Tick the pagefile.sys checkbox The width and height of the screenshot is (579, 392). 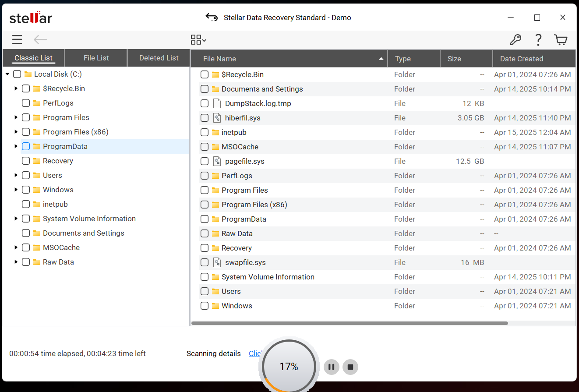(x=205, y=161)
